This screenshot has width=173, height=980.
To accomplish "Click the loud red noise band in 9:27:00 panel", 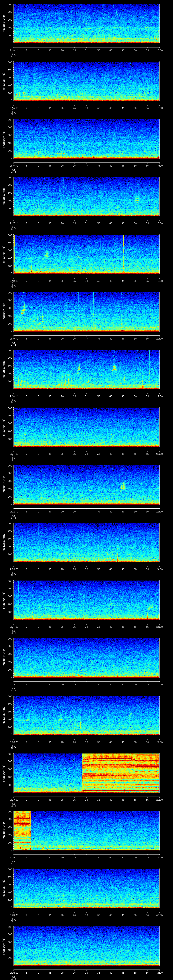I will [x=121, y=773].
